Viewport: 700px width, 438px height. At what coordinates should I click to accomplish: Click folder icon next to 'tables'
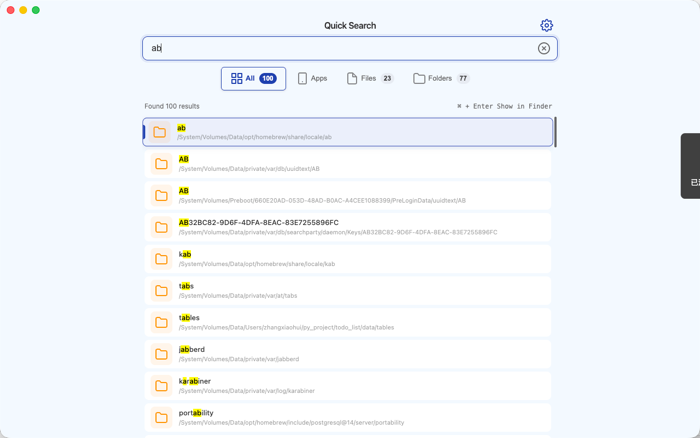coord(161,322)
